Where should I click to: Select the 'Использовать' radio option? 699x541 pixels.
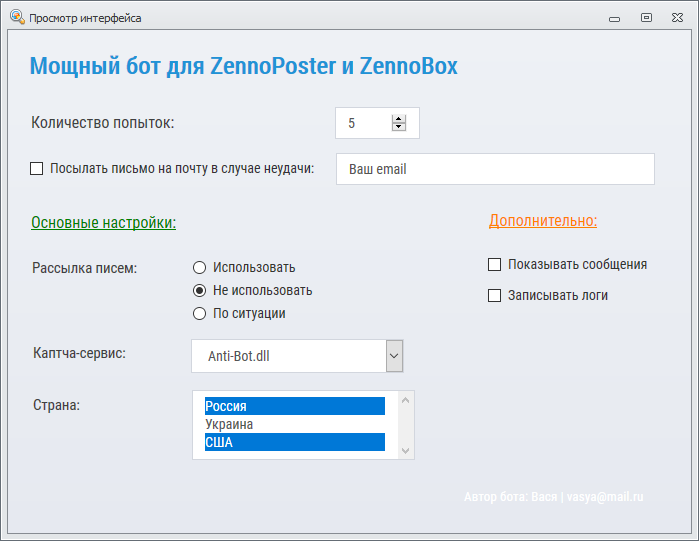point(199,267)
